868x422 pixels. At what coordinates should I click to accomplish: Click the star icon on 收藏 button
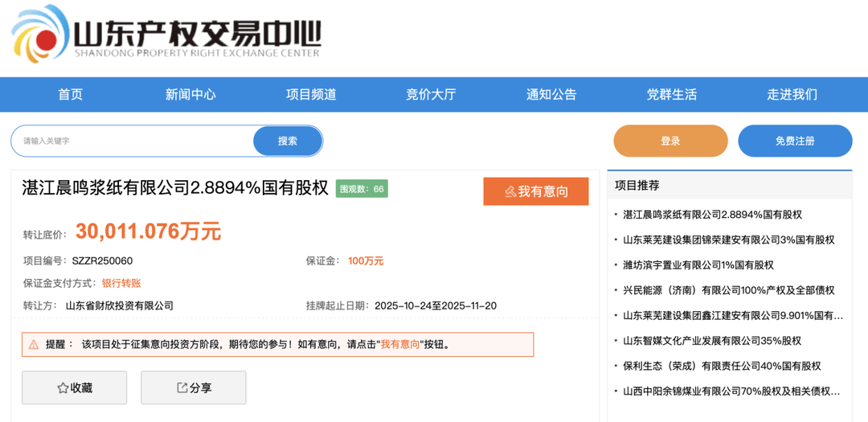[63, 388]
